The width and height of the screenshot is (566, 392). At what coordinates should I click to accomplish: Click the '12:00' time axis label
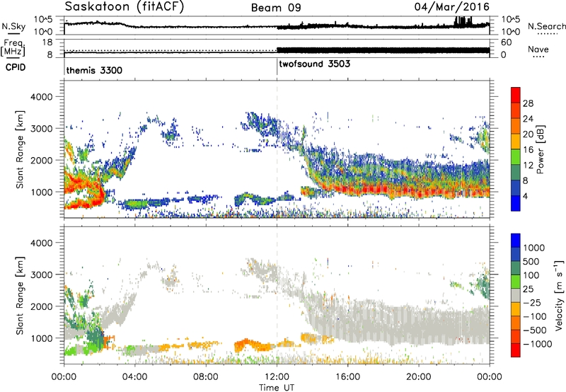point(277,377)
